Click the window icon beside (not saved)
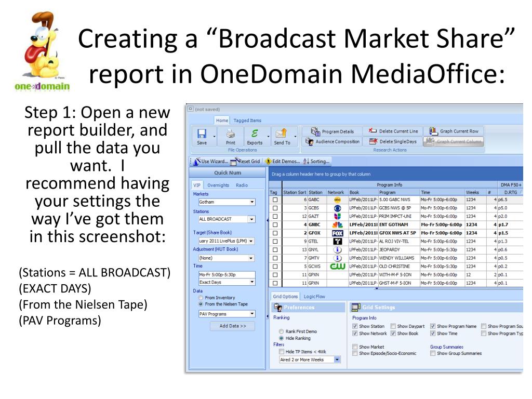The image size is (532, 399). [190, 109]
